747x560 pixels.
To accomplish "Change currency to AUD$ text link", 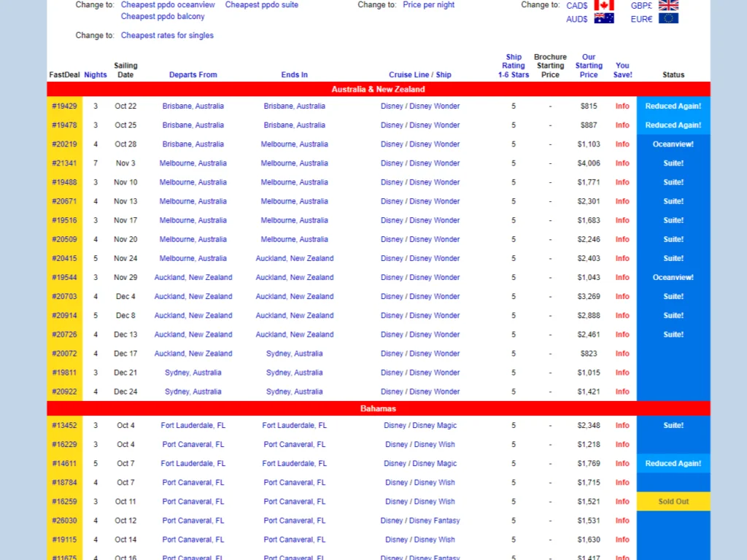I will (x=576, y=19).
